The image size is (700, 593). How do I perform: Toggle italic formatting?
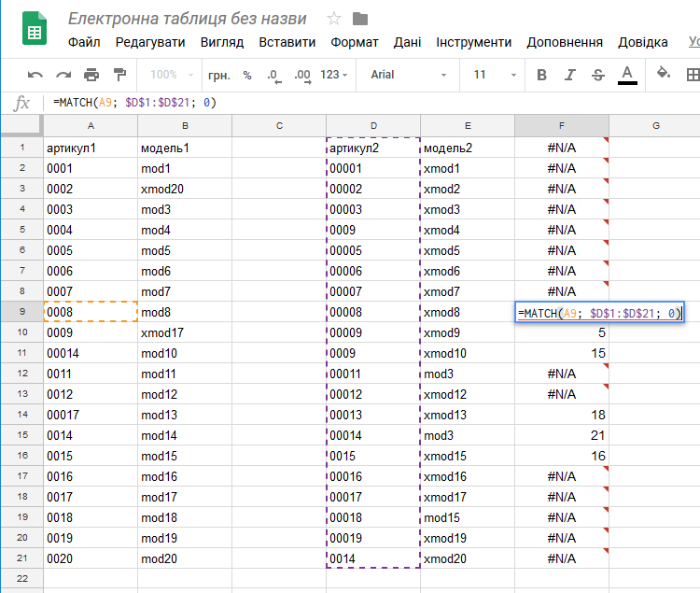pyautogui.click(x=569, y=75)
